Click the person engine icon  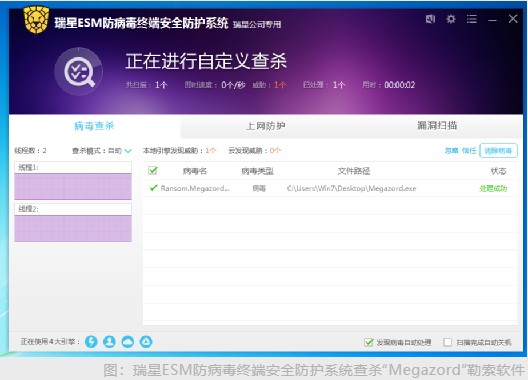pyautogui.click(x=109, y=342)
